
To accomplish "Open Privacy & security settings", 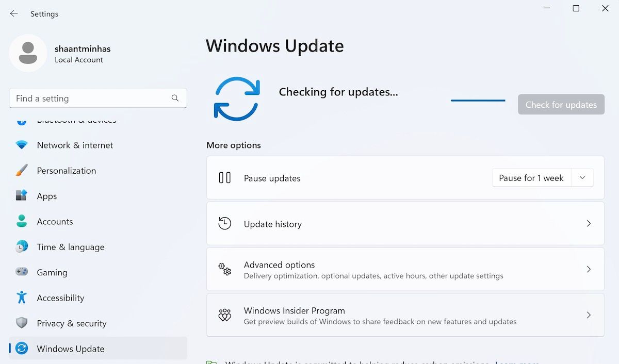I will [x=98, y=323].
